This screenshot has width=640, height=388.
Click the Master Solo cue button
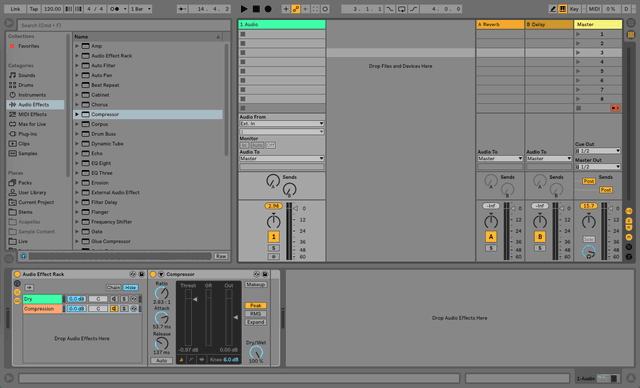click(589, 239)
